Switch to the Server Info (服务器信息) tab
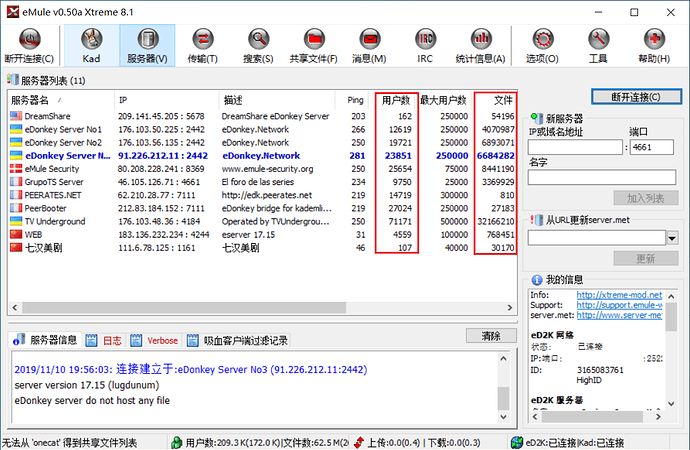Viewport: 690px width, 450px height. coord(45,340)
